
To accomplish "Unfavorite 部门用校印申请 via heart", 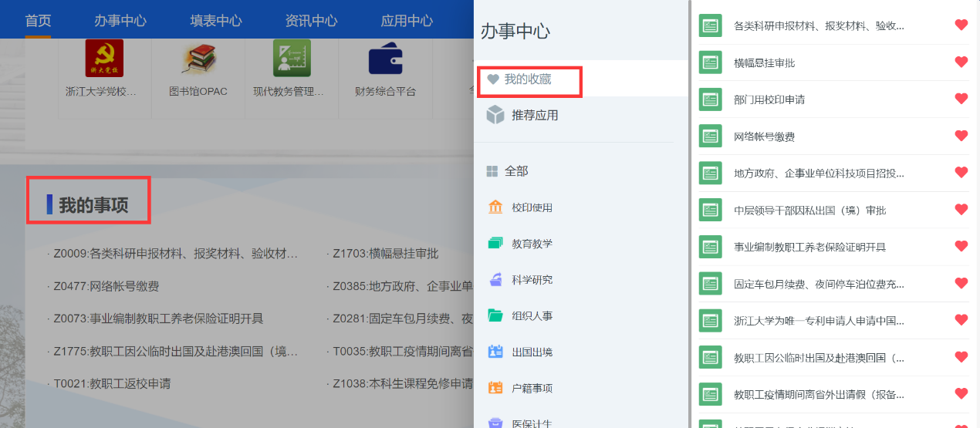I will 961,99.
